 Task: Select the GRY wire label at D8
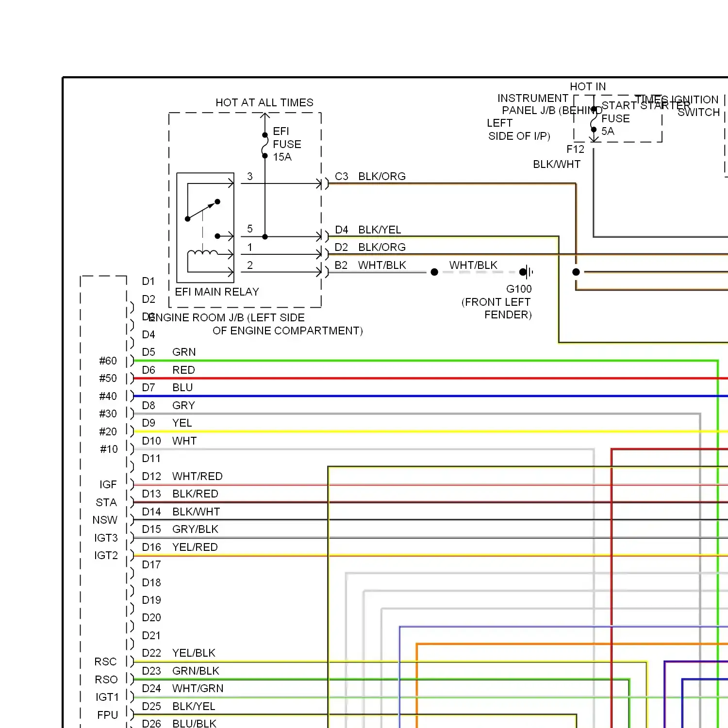click(183, 405)
